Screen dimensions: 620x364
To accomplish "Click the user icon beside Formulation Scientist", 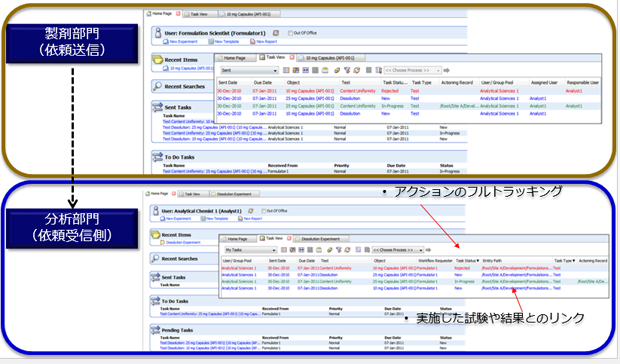I will pyautogui.click(x=158, y=32).
